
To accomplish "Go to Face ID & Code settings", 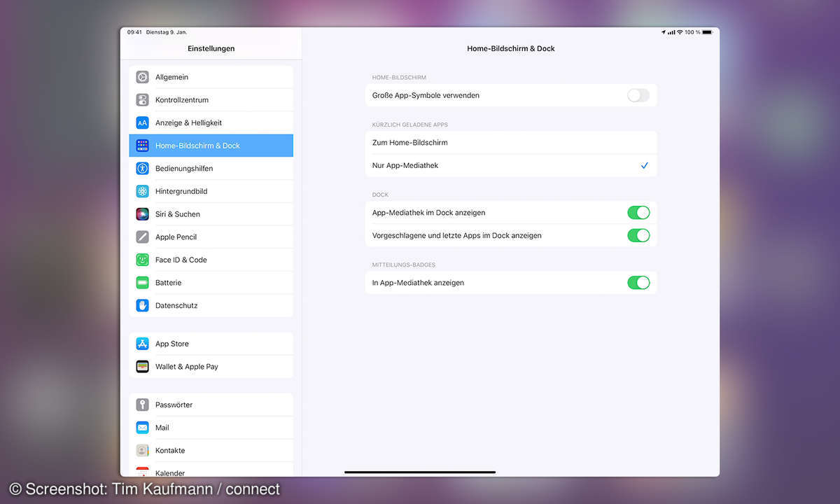I will tap(211, 260).
